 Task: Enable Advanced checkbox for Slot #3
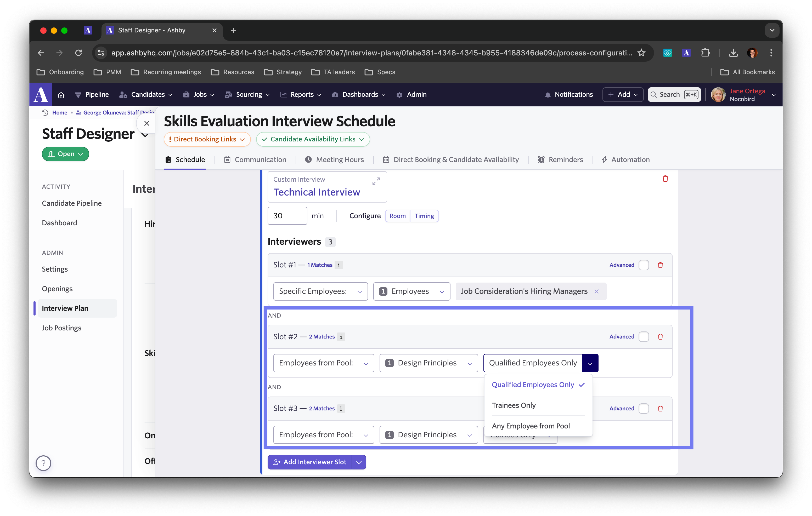(643, 408)
